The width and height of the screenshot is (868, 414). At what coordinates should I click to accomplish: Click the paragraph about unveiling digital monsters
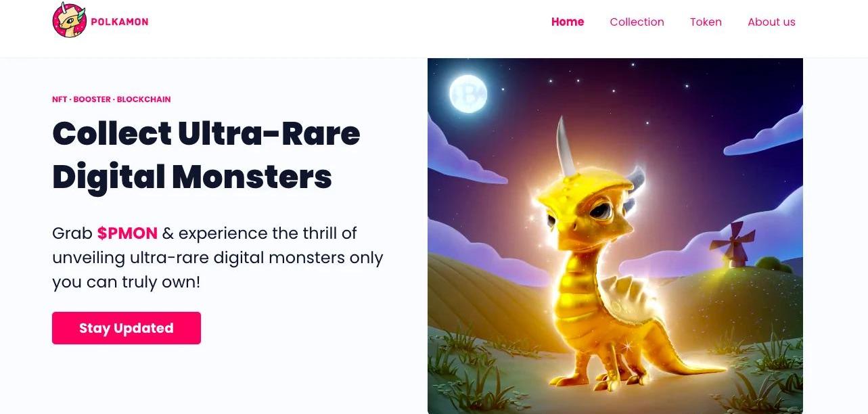pos(218,258)
